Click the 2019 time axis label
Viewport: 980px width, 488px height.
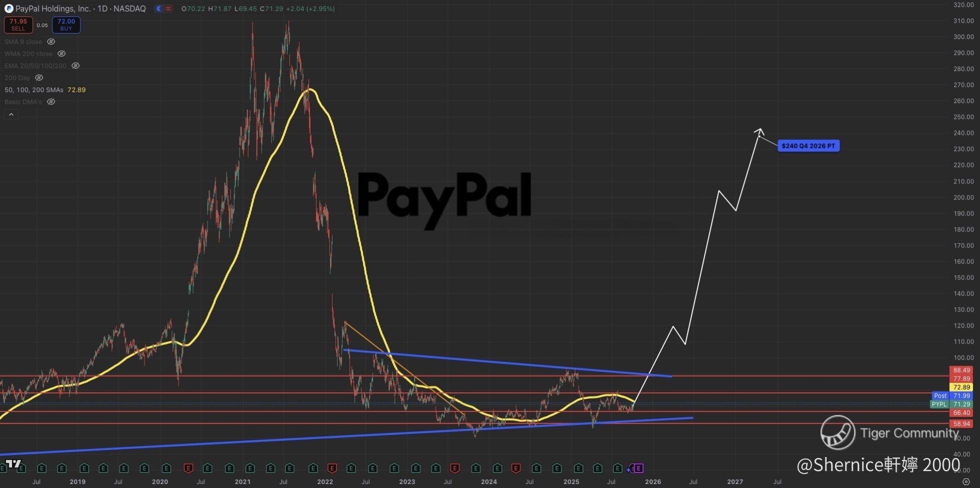point(77,481)
